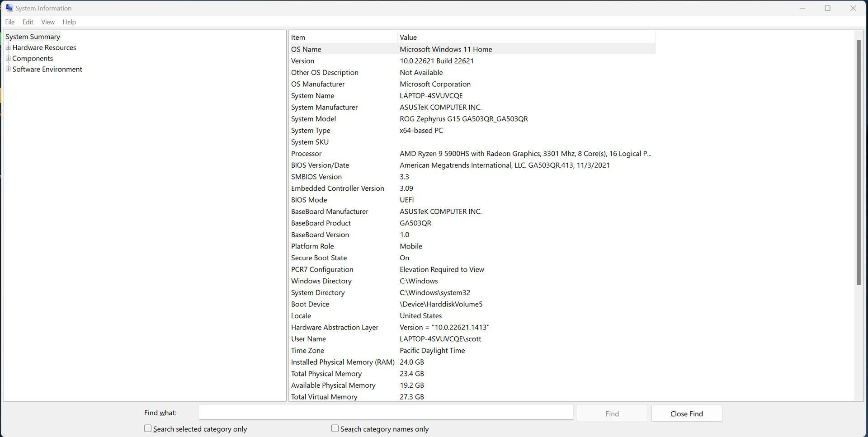
Task: Click the Find button
Action: [x=612, y=414]
